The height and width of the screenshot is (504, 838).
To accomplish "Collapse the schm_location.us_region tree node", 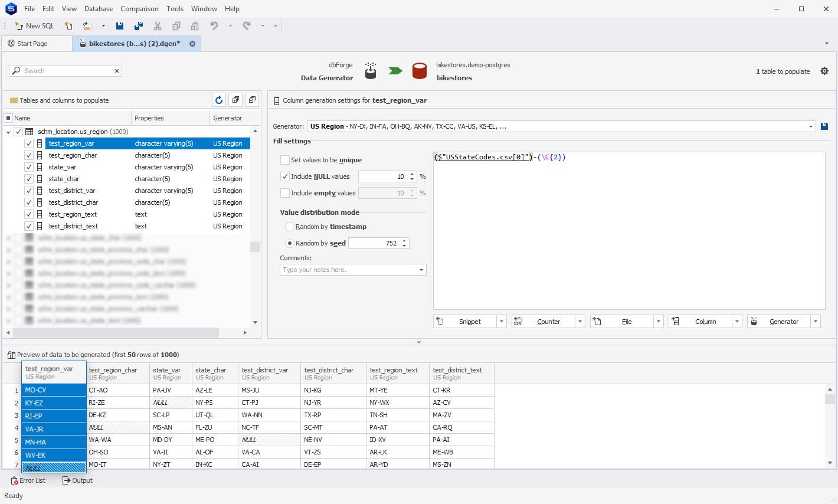I will 8,132.
